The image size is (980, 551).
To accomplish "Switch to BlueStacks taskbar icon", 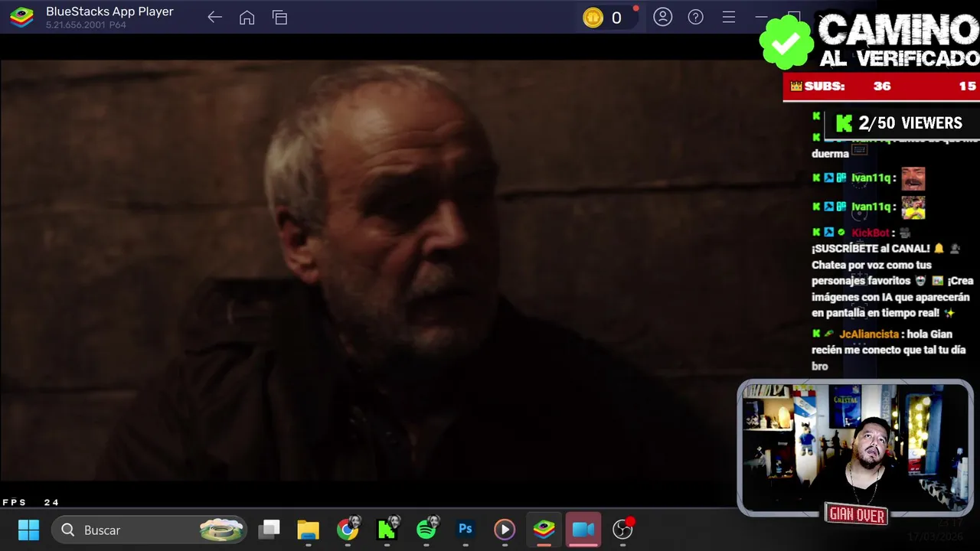I will pos(544,530).
